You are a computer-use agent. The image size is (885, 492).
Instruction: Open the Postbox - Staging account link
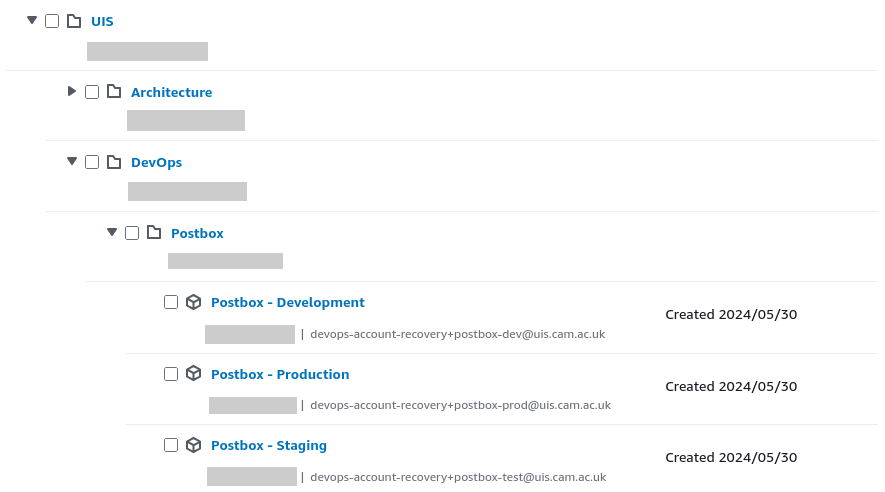point(269,446)
